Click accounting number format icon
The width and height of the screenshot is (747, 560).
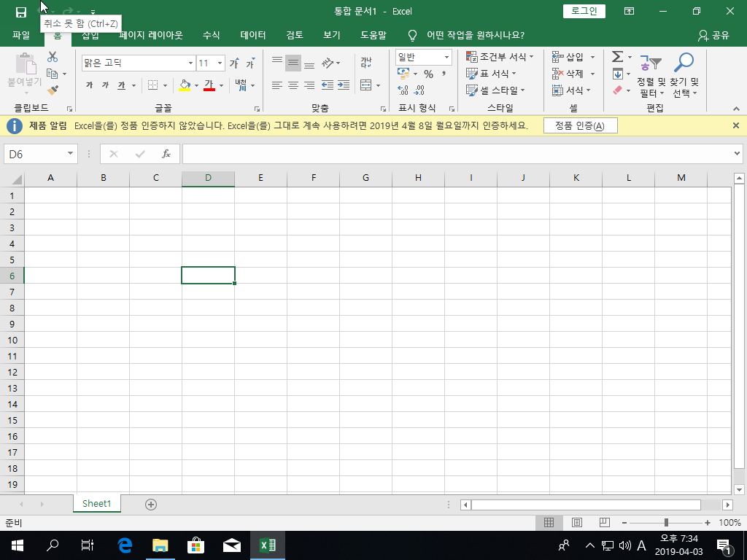pos(403,74)
